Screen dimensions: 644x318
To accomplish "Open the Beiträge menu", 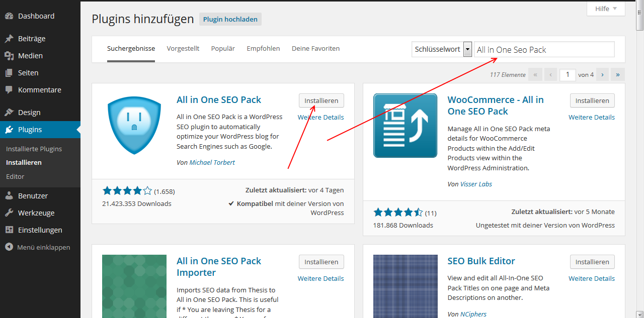I will [x=40, y=39].
